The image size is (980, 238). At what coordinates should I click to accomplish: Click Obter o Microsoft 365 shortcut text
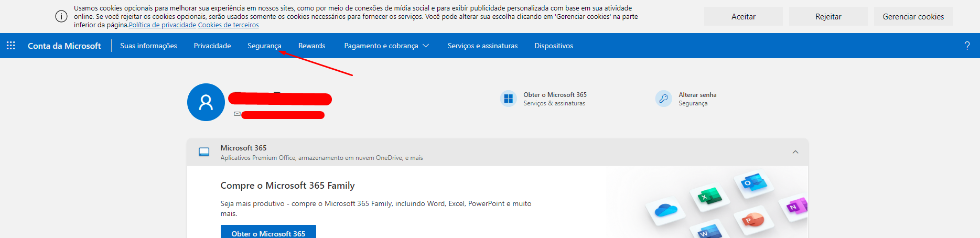coord(555,95)
